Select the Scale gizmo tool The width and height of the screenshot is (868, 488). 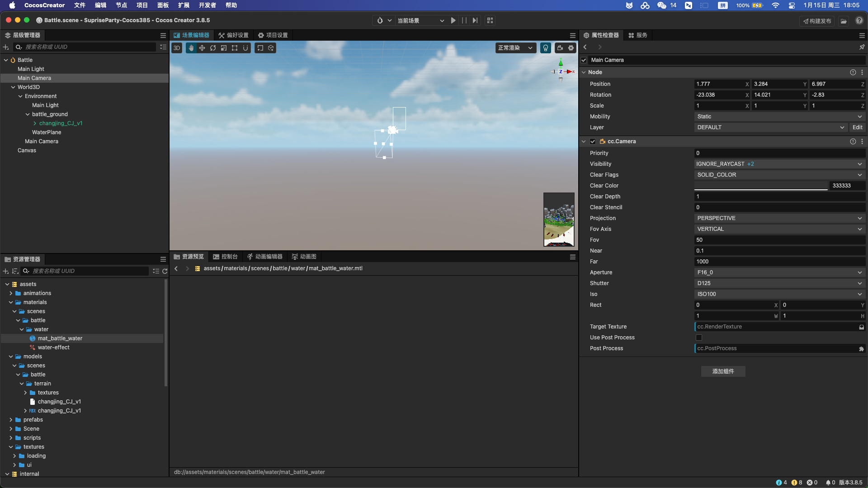tap(224, 48)
